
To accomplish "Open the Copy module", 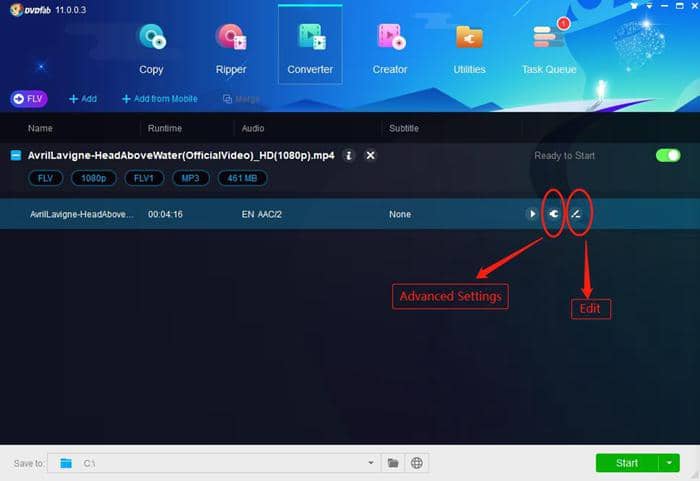I will click(x=151, y=48).
